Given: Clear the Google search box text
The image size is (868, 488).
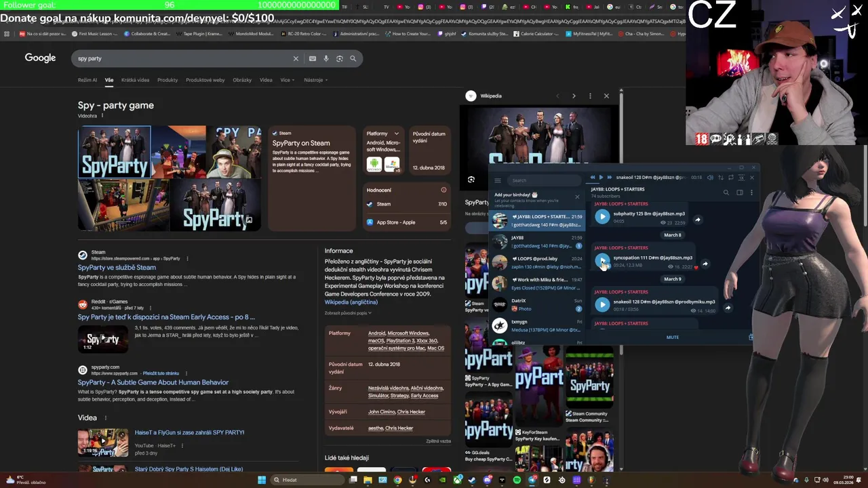Looking at the screenshot, I should [296, 58].
